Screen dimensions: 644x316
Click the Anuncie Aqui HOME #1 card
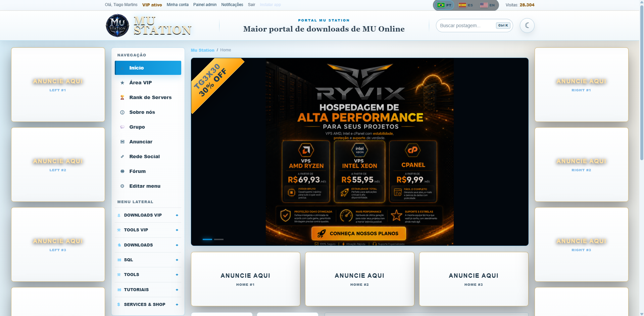(x=246, y=279)
